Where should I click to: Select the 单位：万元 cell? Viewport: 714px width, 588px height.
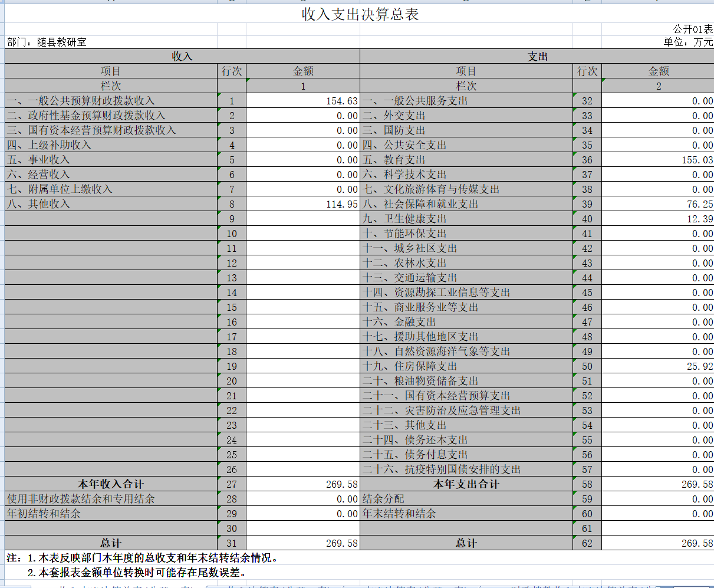(658, 42)
